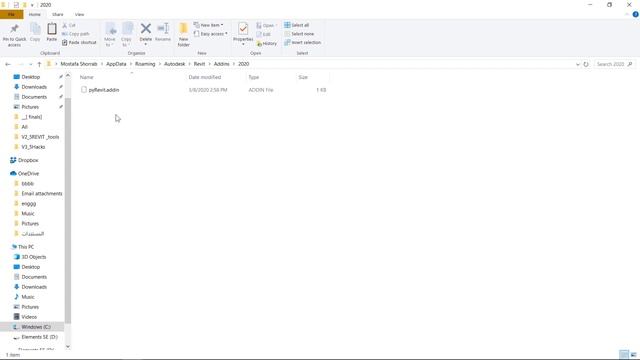The image size is (640, 360).
Task: Open Email attachments folder
Action: pyautogui.click(x=42, y=193)
